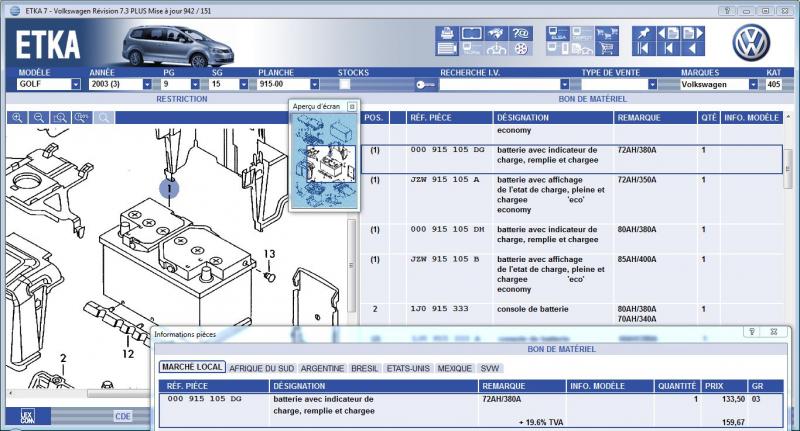Select the zoom-to-area magnifier tool
Viewport: 800px width, 431px height.
60,118
